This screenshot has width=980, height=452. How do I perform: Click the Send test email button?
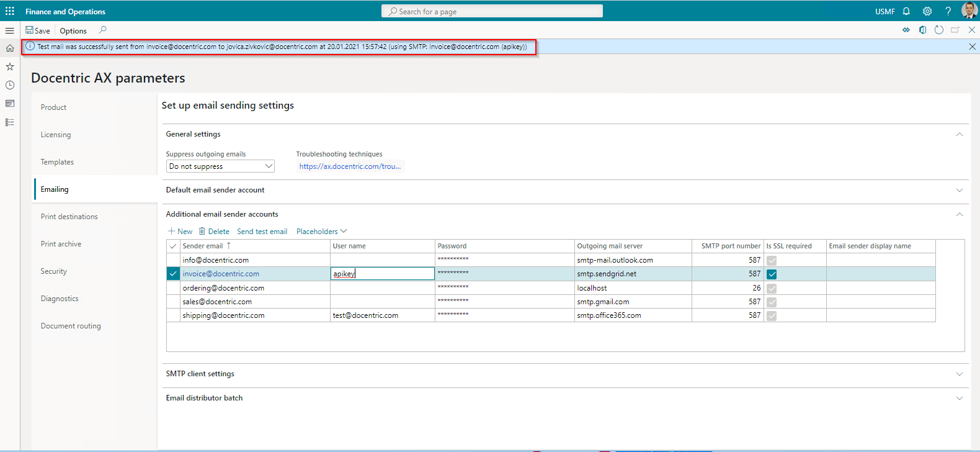coord(262,232)
